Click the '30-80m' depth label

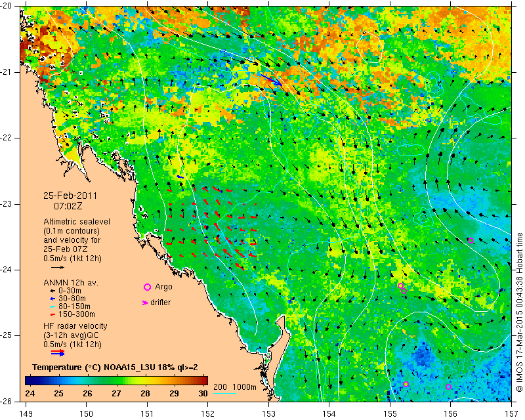click(x=72, y=299)
